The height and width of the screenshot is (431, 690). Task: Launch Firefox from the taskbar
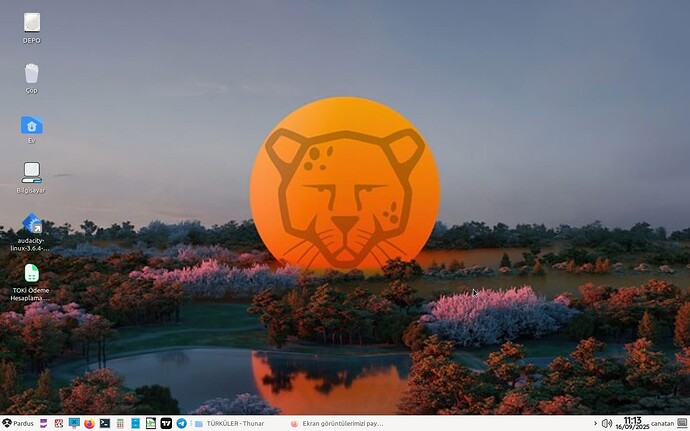[89, 424]
